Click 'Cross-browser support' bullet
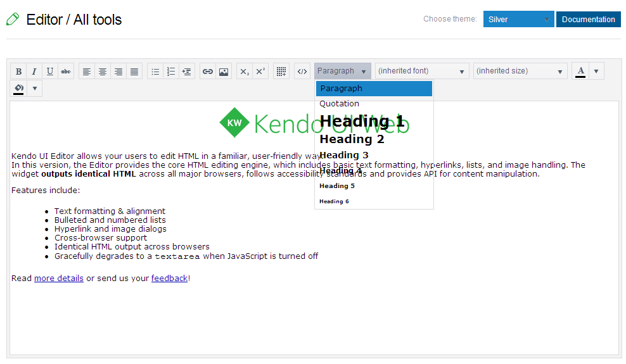626x364 pixels. click(x=101, y=237)
